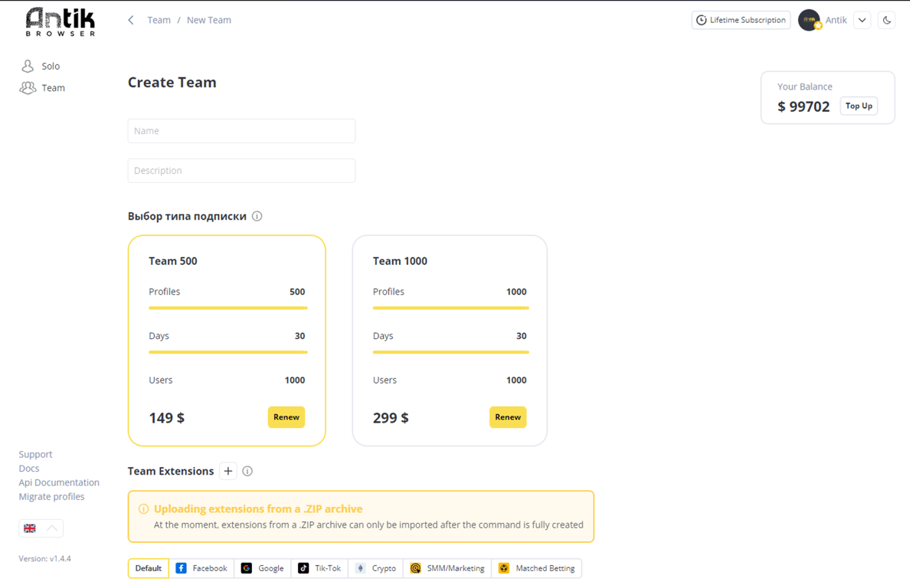910x588 pixels.
Task: Click the UK flag language icon
Action: [x=30, y=528]
